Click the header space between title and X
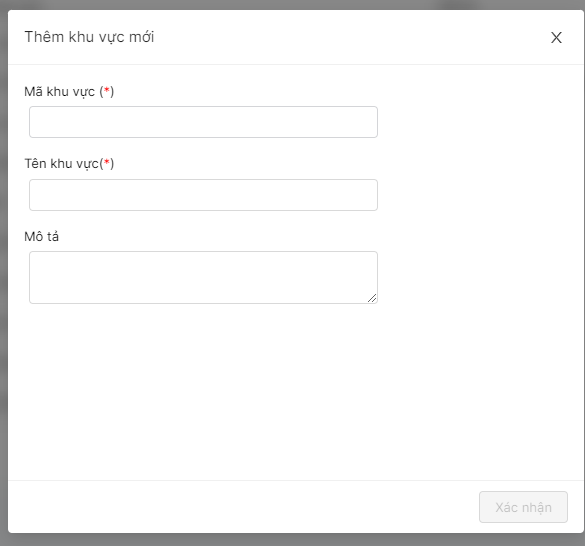The height and width of the screenshot is (546, 585). (x=351, y=37)
